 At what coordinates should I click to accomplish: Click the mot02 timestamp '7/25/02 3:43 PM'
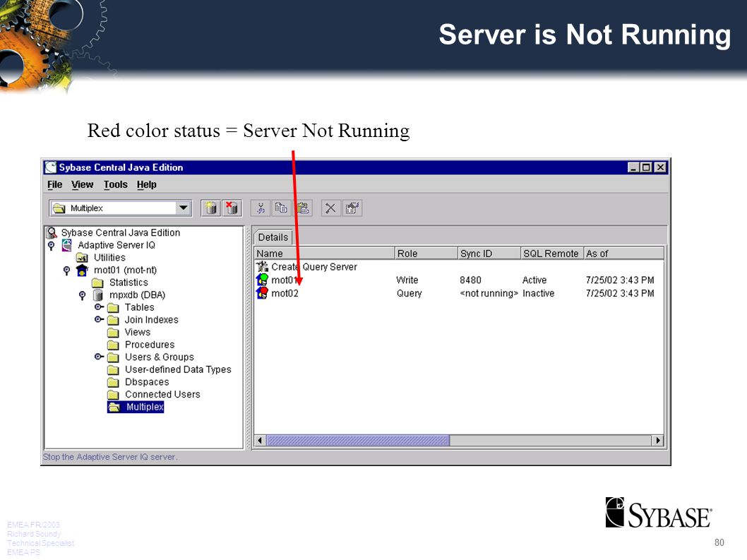point(620,293)
